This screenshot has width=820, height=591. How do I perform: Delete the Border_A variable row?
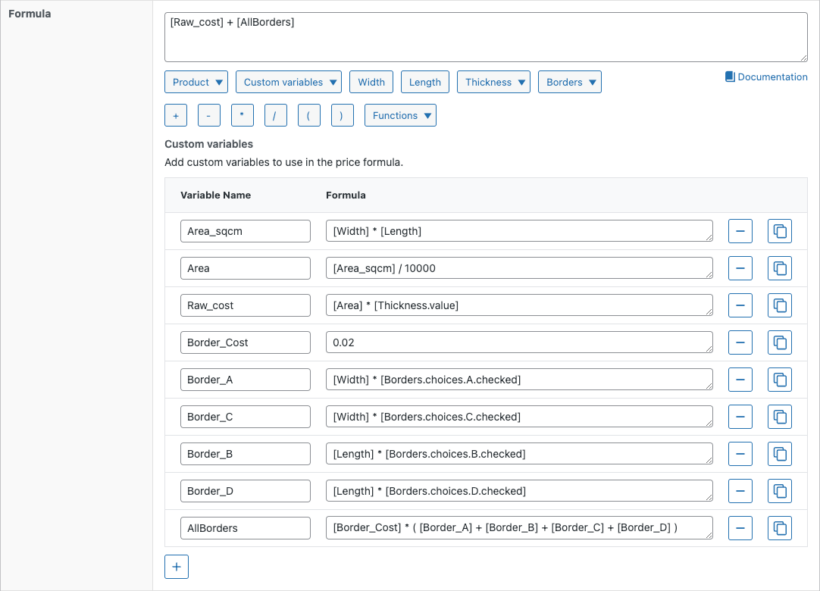point(740,379)
